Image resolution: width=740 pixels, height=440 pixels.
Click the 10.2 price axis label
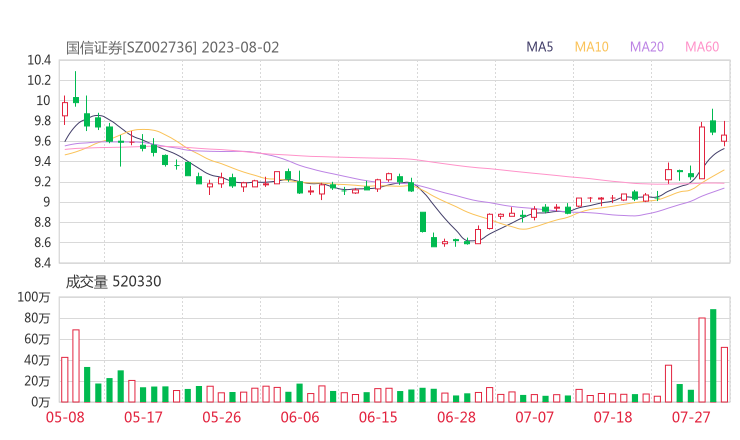(39, 80)
